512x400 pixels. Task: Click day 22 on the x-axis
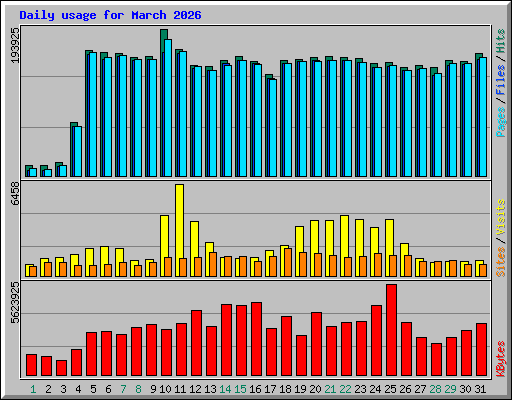click(x=345, y=389)
